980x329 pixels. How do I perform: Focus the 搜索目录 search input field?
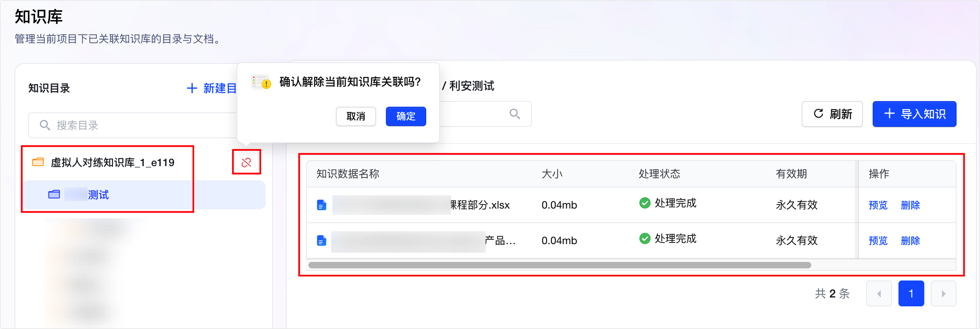coord(133,125)
